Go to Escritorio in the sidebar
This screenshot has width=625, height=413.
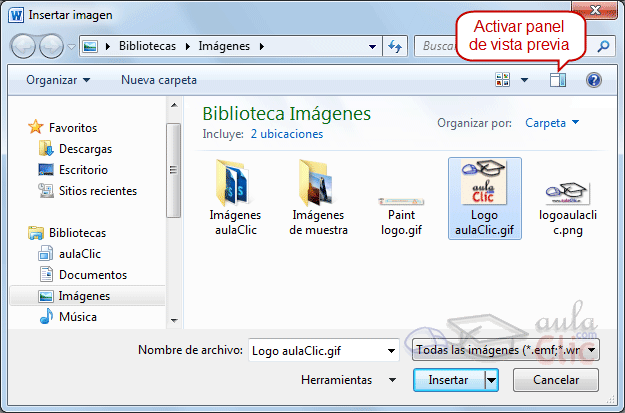(x=83, y=170)
